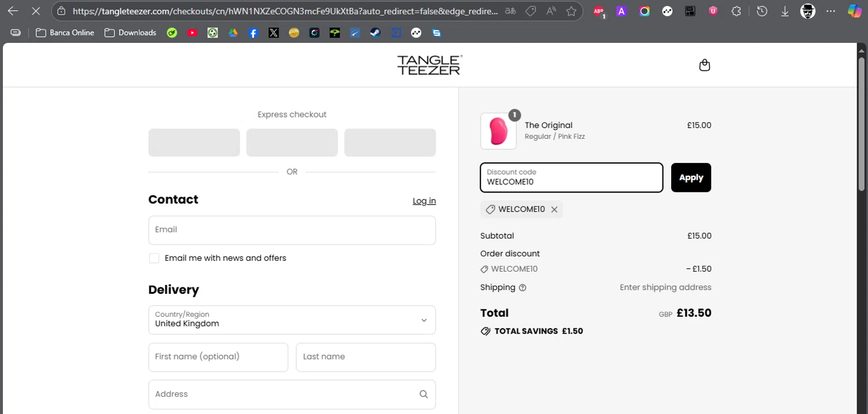
Task: Click the URL address bar
Action: click(x=285, y=11)
